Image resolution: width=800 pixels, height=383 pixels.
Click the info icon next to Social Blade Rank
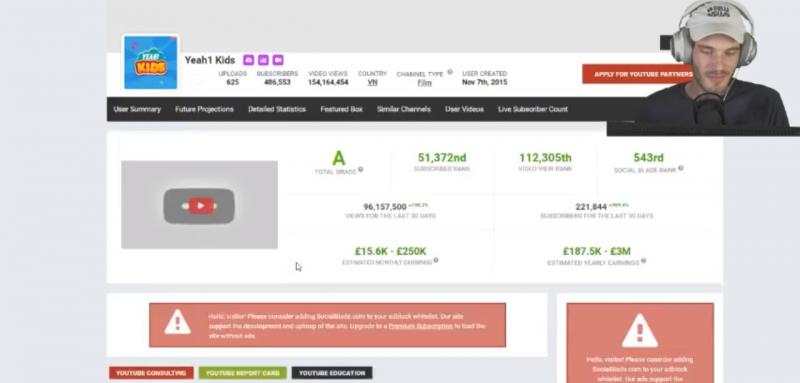(681, 168)
